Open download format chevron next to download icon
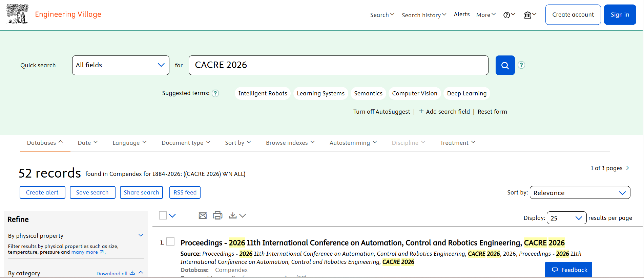Viewport: 644px width, 278px height. coord(243,215)
